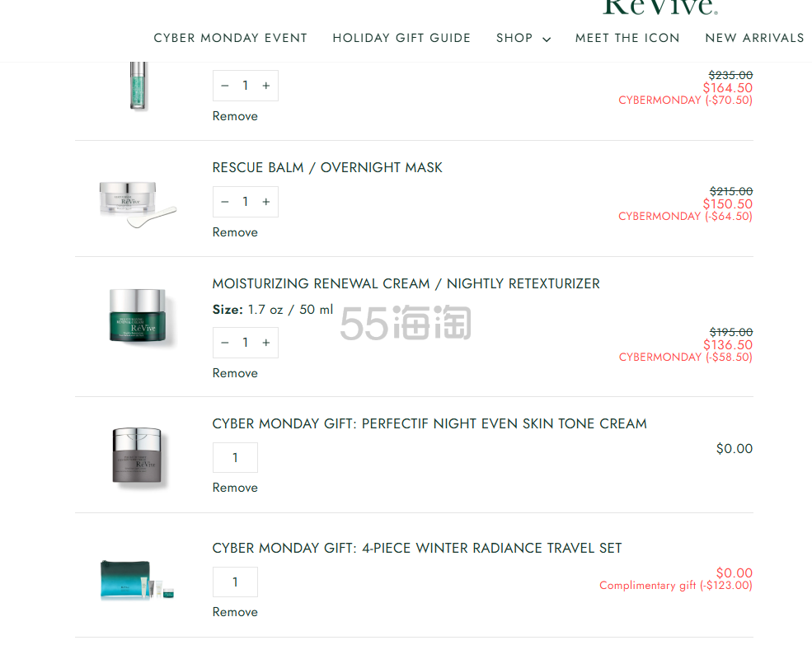Decrease quantity of Moisturizing Renewal Cream
Viewport: 812px width, 645px height.
click(225, 343)
